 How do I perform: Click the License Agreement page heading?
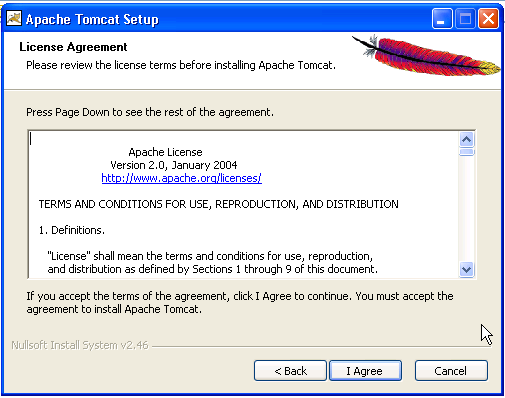point(73,47)
